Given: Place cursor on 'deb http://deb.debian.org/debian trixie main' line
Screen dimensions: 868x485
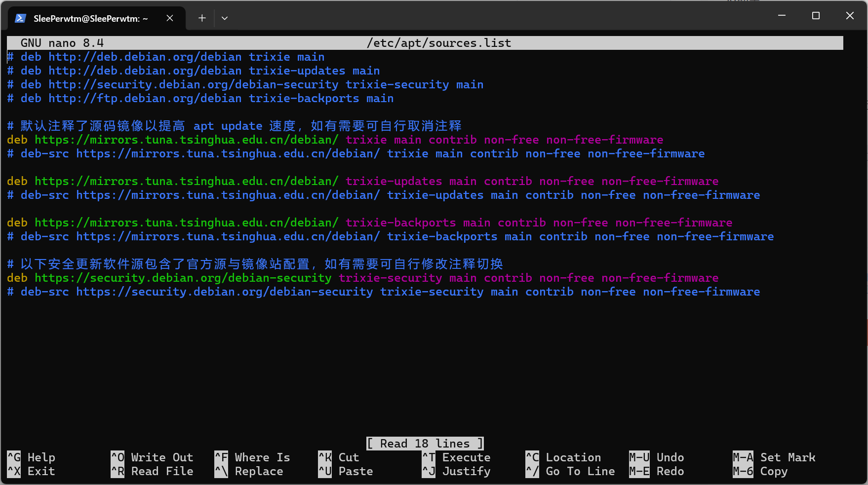Looking at the screenshot, I should [166, 57].
